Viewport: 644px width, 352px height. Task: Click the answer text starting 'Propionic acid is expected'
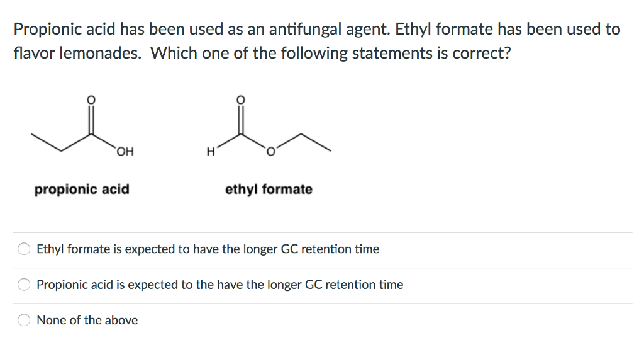[219, 285]
